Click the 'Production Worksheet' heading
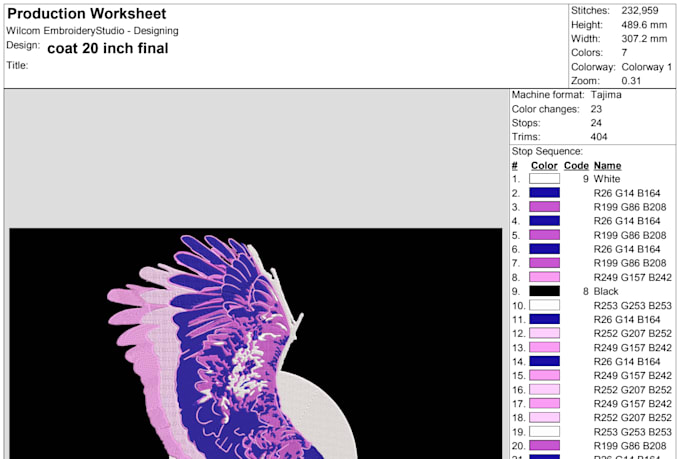Viewport: 680px width, 459px height. 87,14
